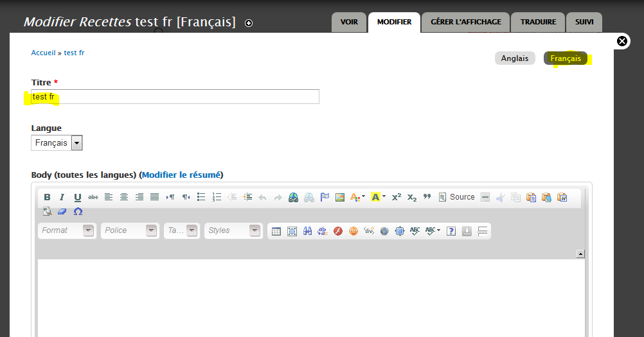Screen dimensions: 644x337
Task: Open the Suivi tab
Action: coord(584,22)
